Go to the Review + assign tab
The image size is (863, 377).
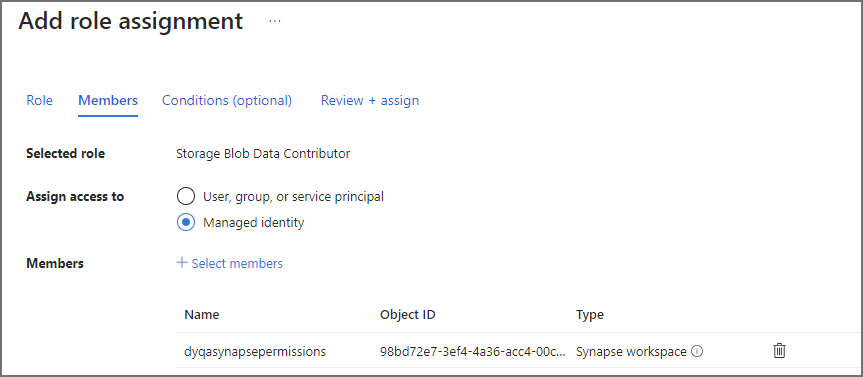click(370, 101)
